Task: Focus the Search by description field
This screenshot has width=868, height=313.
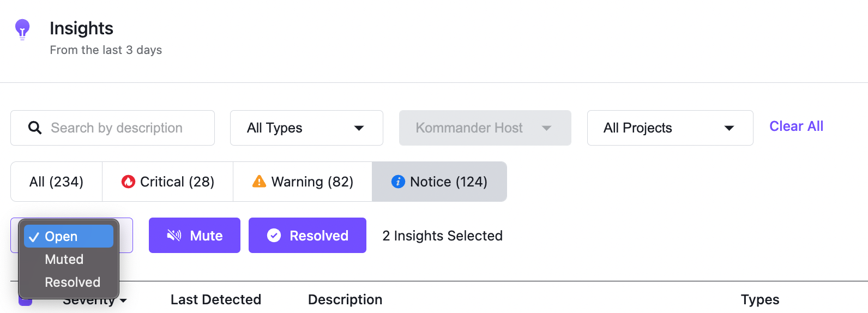Action: 117,128
